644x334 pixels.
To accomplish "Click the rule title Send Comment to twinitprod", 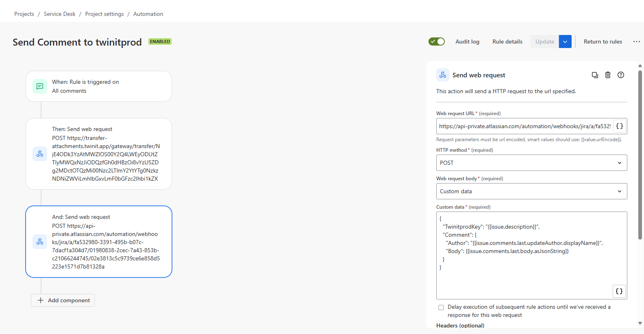I will coord(77,42).
